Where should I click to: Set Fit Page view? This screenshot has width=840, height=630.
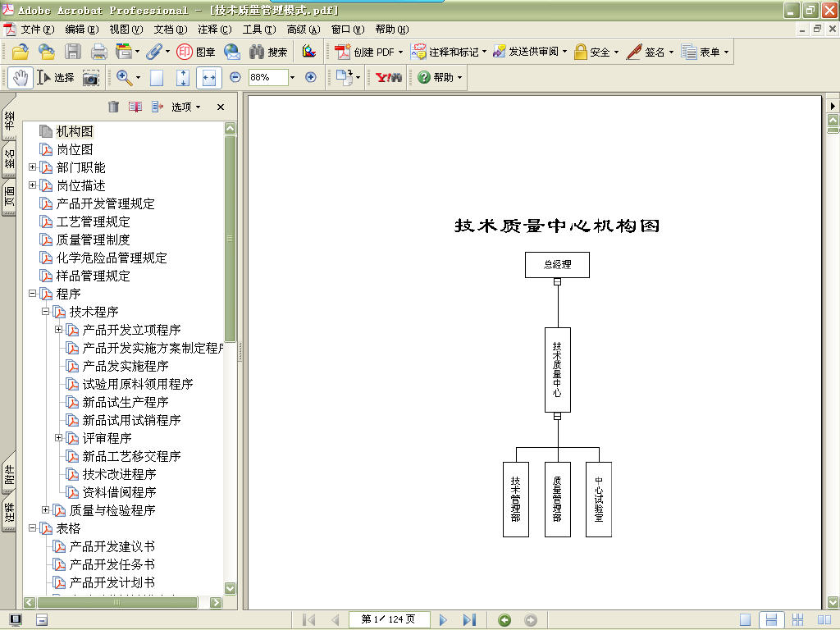[183, 78]
